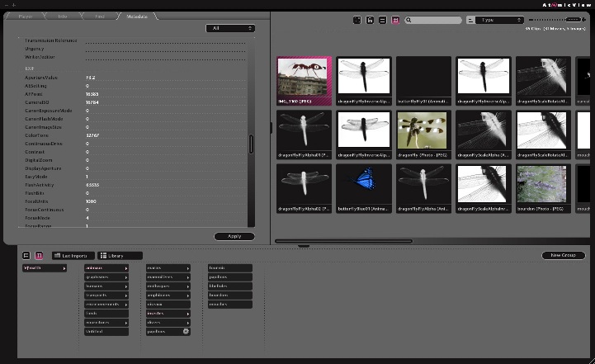Select the Untitled folder

[106, 332]
